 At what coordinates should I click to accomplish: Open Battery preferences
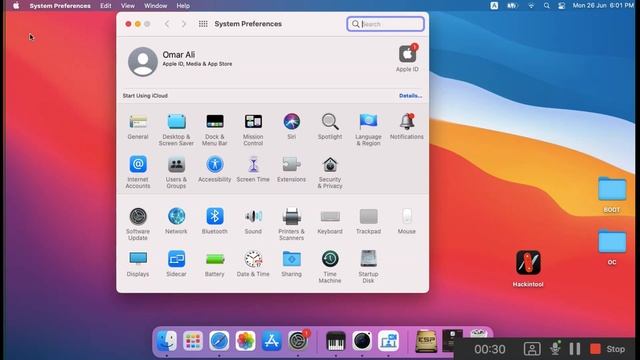[x=215, y=264]
